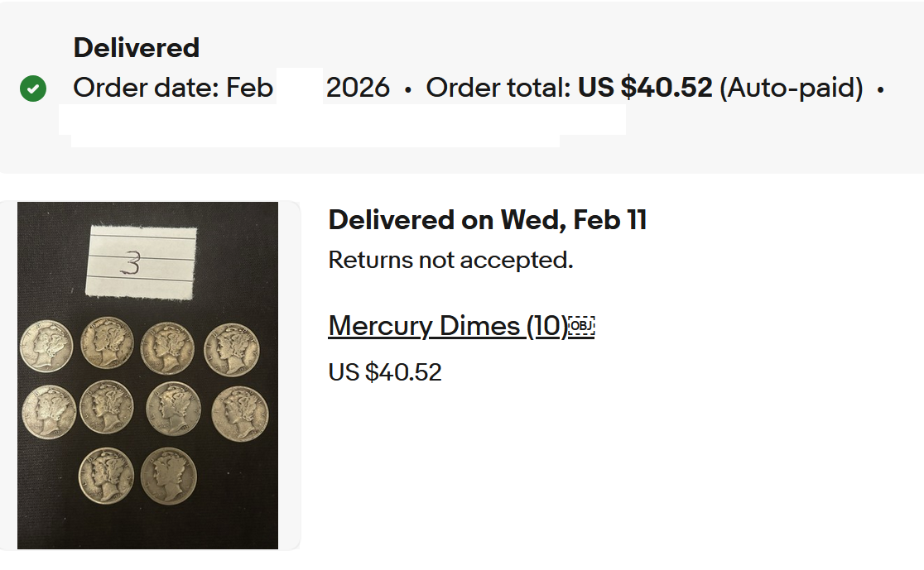Image resolution: width=924 pixels, height=570 pixels.
Task: Click the (Auto-paid) label
Action: click(791, 87)
